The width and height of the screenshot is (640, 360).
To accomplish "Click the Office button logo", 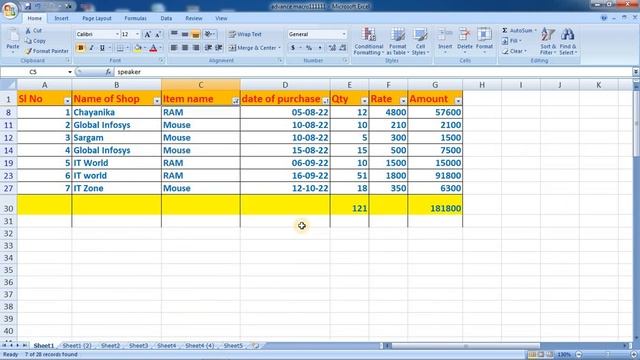I will (10, 10).
